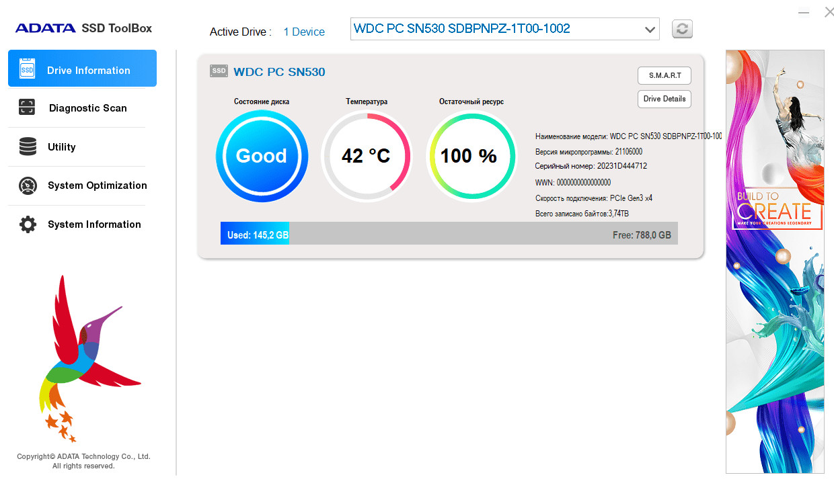
Task: Click the Used 145,2 GB capacity bar
Action: pyautogui.click(x=255, y=233)
